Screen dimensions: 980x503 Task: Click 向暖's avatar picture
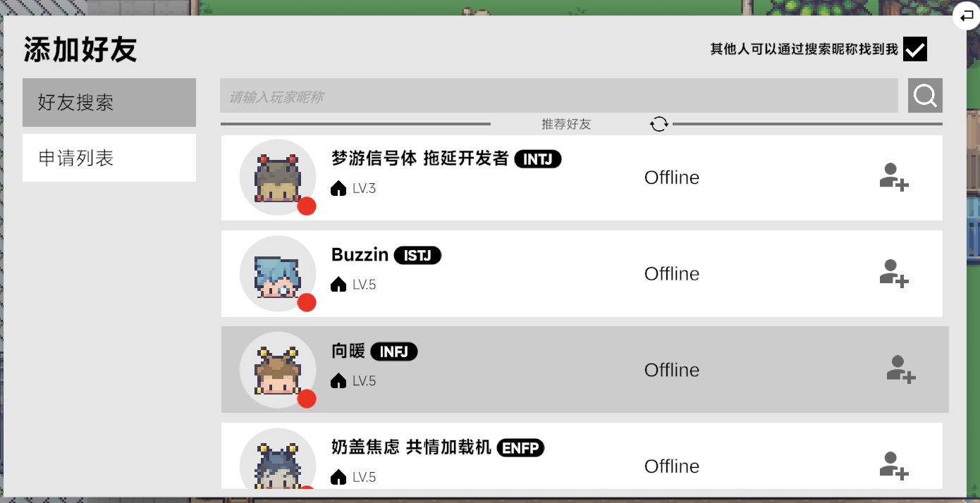point(278,370)
